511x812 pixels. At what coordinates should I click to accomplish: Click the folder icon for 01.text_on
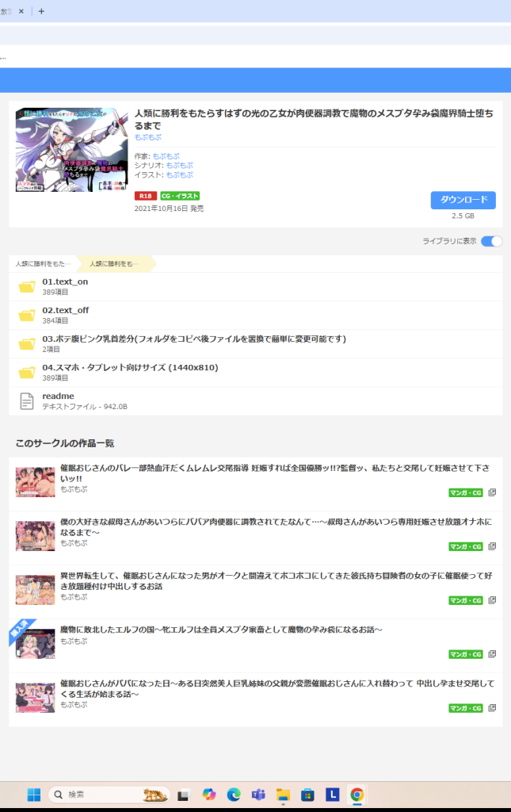(x=27, y=286)
